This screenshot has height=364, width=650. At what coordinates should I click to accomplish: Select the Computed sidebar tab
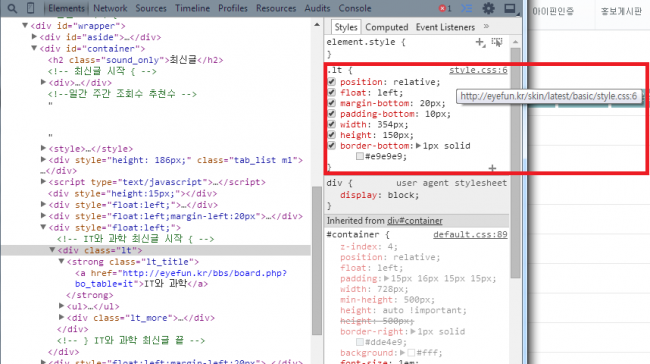pyautogui.click(x=387, y=27)
